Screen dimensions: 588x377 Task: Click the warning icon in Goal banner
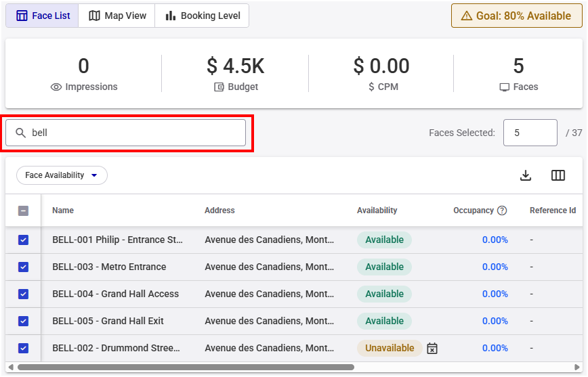click(466, 16)
